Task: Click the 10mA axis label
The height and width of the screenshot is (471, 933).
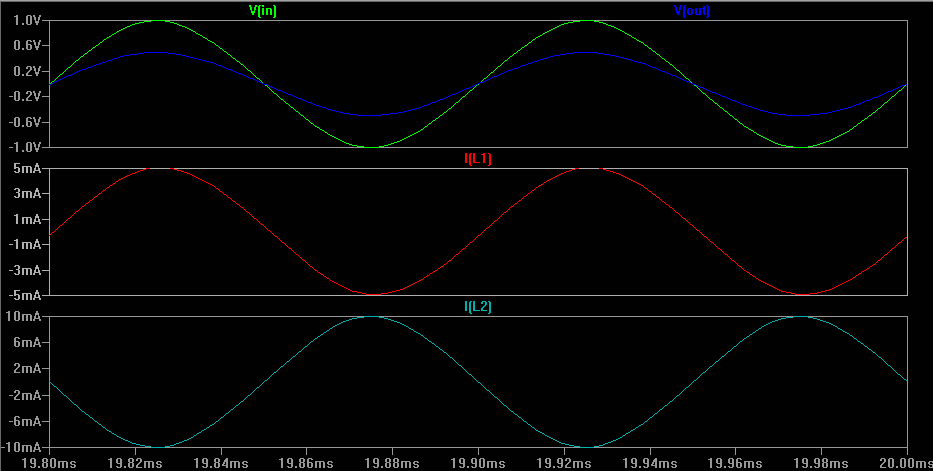Action: point(24,316)
